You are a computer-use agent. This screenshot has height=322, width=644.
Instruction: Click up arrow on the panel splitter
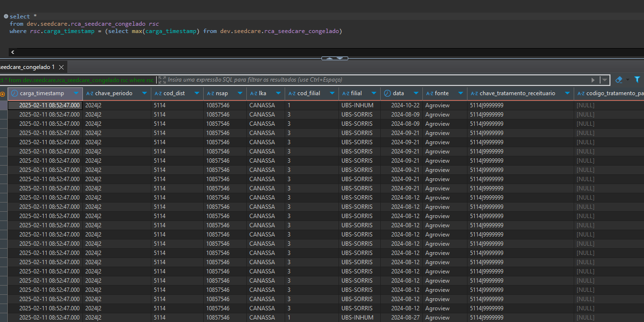(x=330, y=58)
